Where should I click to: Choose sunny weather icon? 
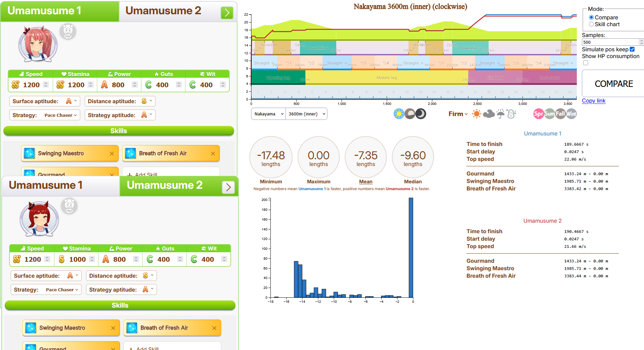(x=477, y=114)
